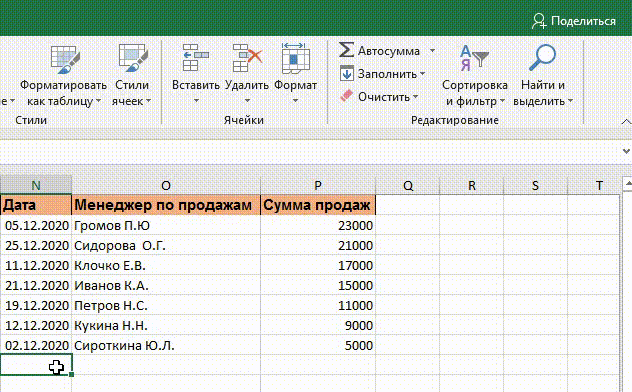Select column S header
Screen dimensions: 632x392
coord(535,185)
